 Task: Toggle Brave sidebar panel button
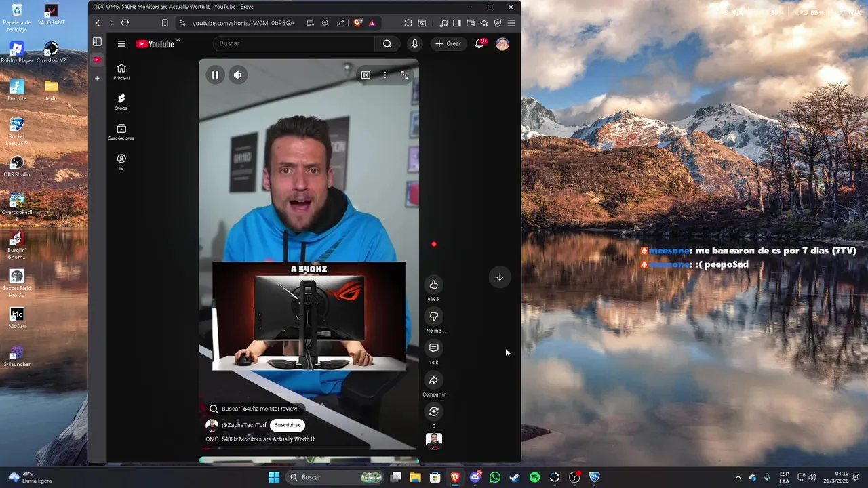click(457, 23)
